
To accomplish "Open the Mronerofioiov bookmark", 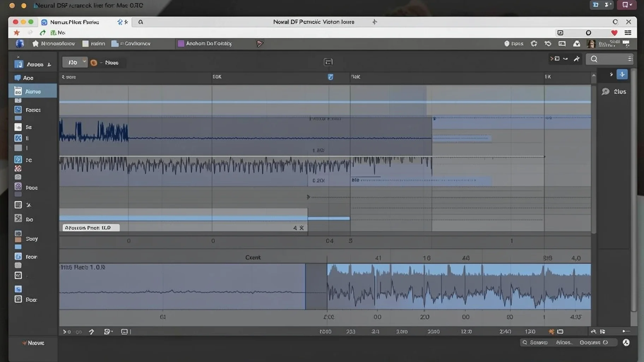I will [53, 43].
